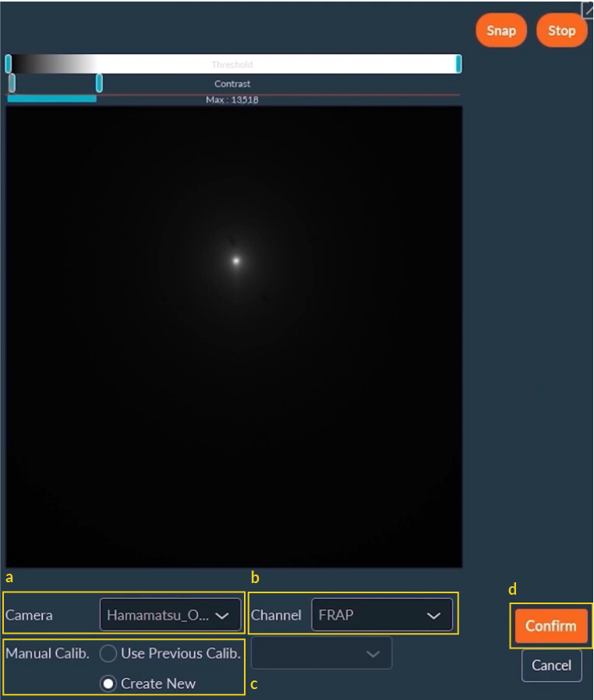The width and height of the screenshot is (594, 700).
Task: Click the right handle of Threshold slider
Action: (458, 64)
